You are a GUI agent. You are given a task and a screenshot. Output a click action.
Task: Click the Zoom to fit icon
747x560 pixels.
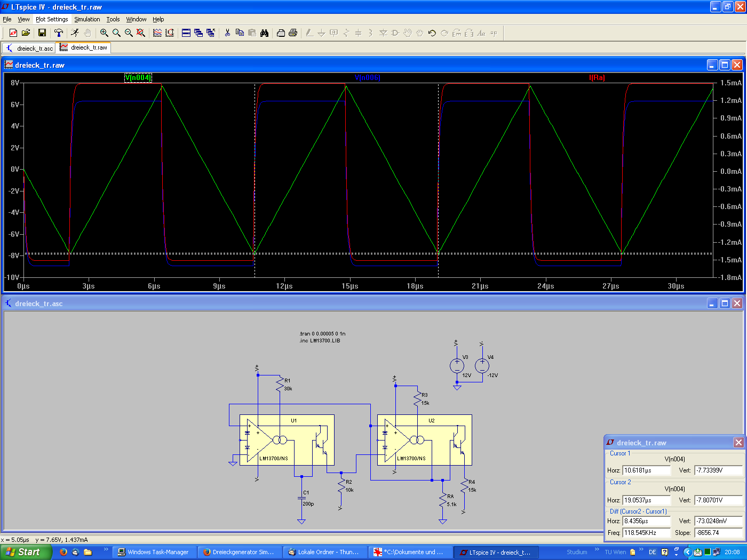141,33
